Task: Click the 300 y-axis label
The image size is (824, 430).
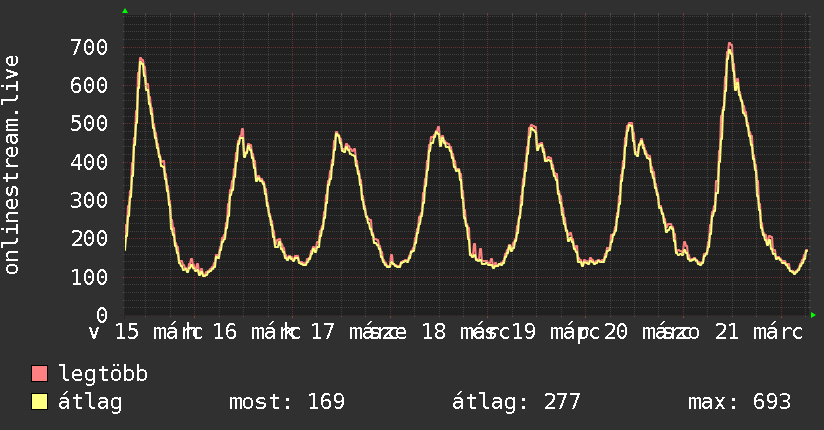Action: [x=89, y=200]
